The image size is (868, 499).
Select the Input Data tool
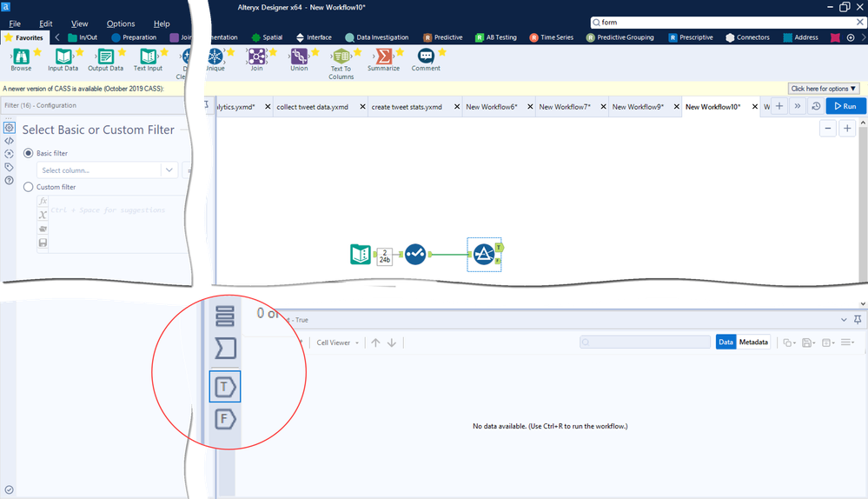pyautogui.click(x=63, y=60)
